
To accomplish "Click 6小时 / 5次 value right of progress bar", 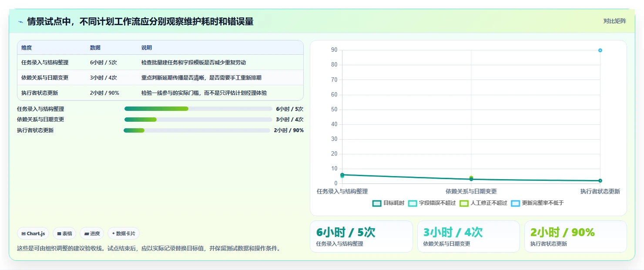I will coord(290,109).
